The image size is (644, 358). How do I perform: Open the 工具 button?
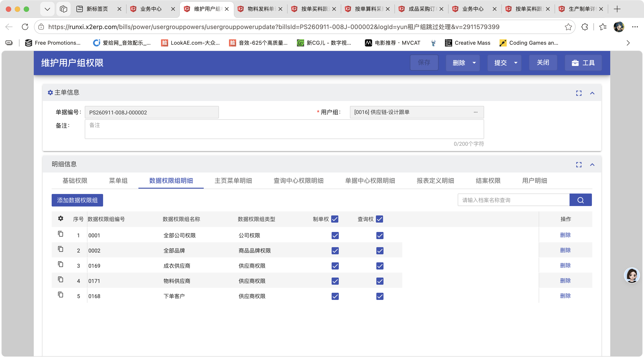[583, 63]
